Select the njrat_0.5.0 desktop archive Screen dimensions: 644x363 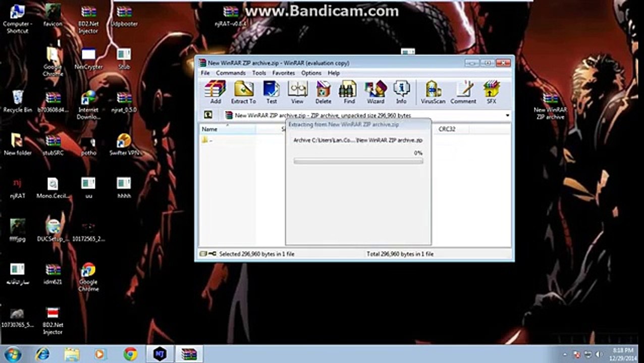pyautogui.click(x=124, y=101)
